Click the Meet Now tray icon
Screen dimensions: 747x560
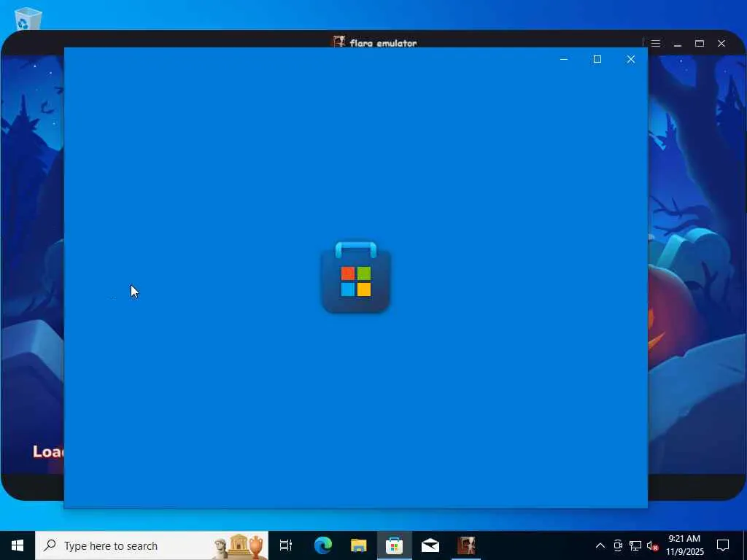point(618,545)
